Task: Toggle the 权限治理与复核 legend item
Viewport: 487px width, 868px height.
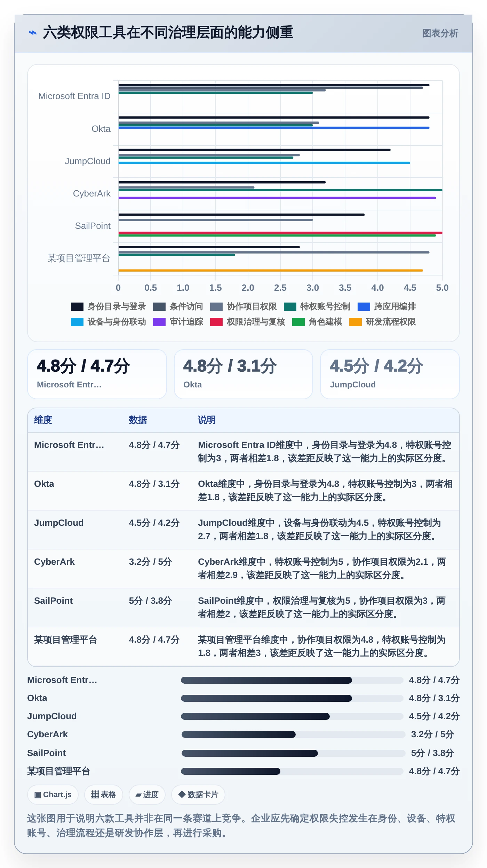Action: 247,322
